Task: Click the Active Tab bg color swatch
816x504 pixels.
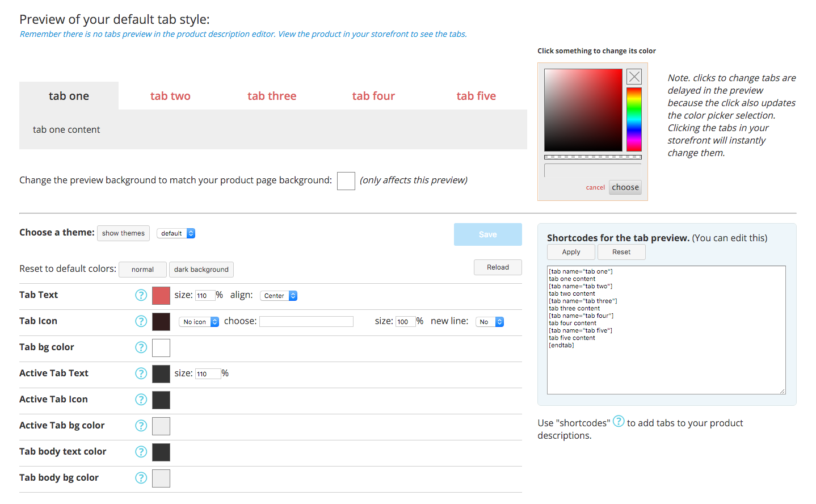Action: [161, 426]
